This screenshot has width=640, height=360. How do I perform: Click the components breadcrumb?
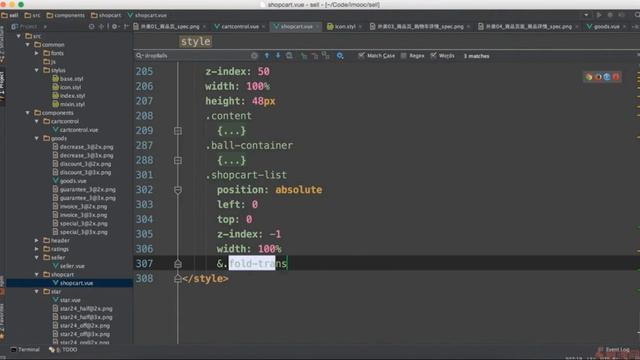point(65,15)
